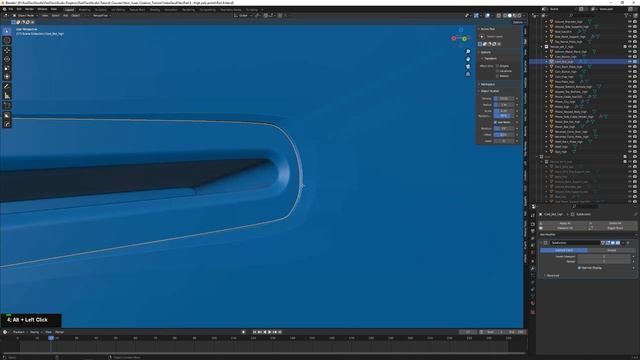
Task: Open the Render properties tab icon
Action: (533, 224)
